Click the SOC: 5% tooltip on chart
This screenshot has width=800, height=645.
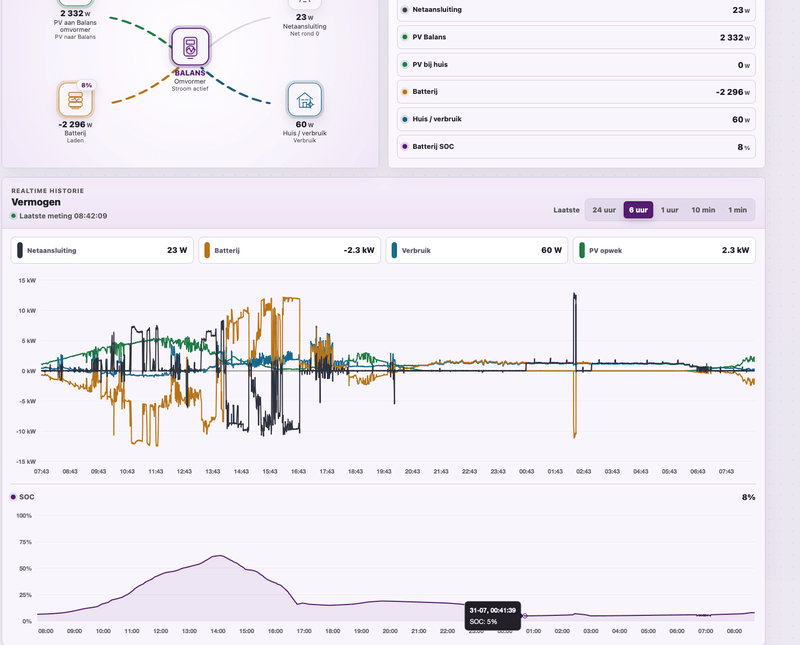tap(492, 616)
